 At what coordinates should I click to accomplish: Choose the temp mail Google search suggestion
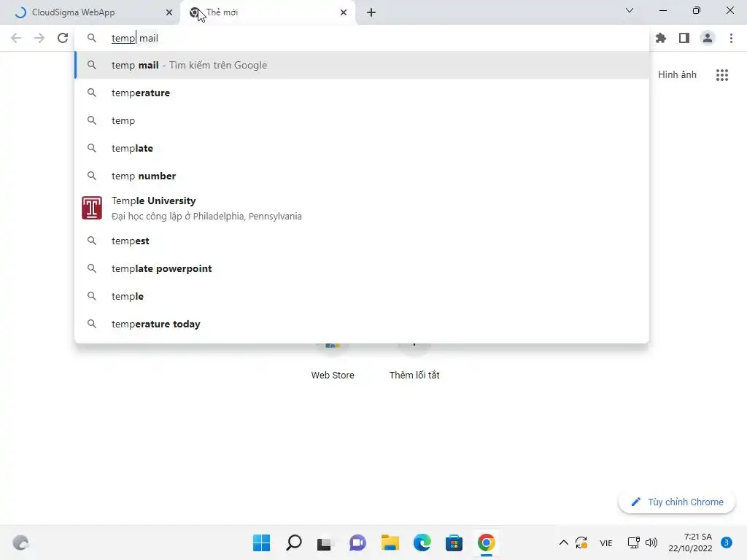click(362, 65)
